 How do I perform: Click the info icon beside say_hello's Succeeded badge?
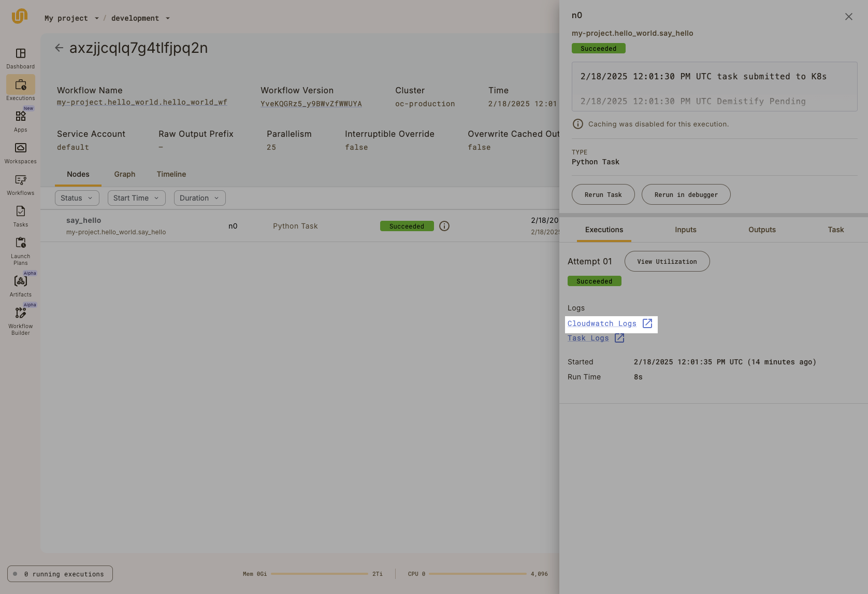(x=444, y=226)
